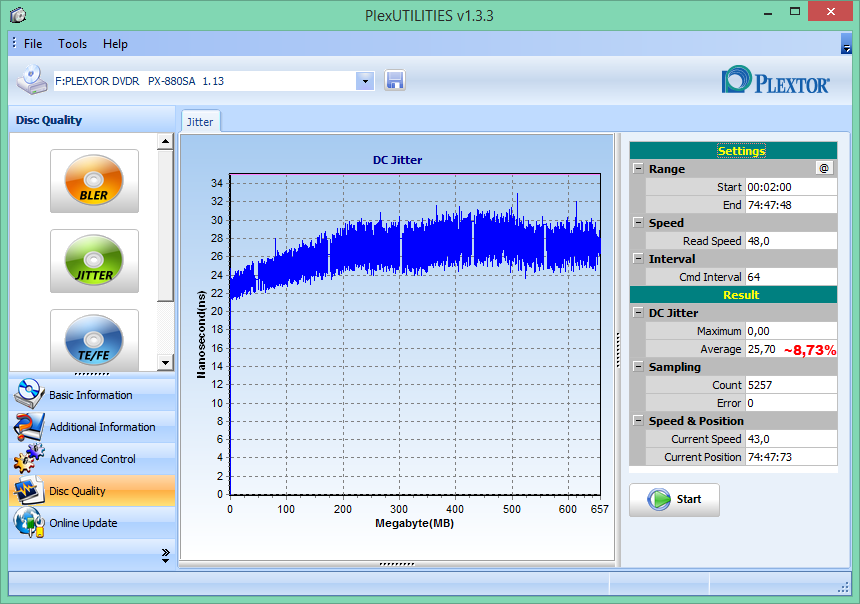Select the Jitter tab
The height and width of the screenshot is (604, 860).
[200, 122]
